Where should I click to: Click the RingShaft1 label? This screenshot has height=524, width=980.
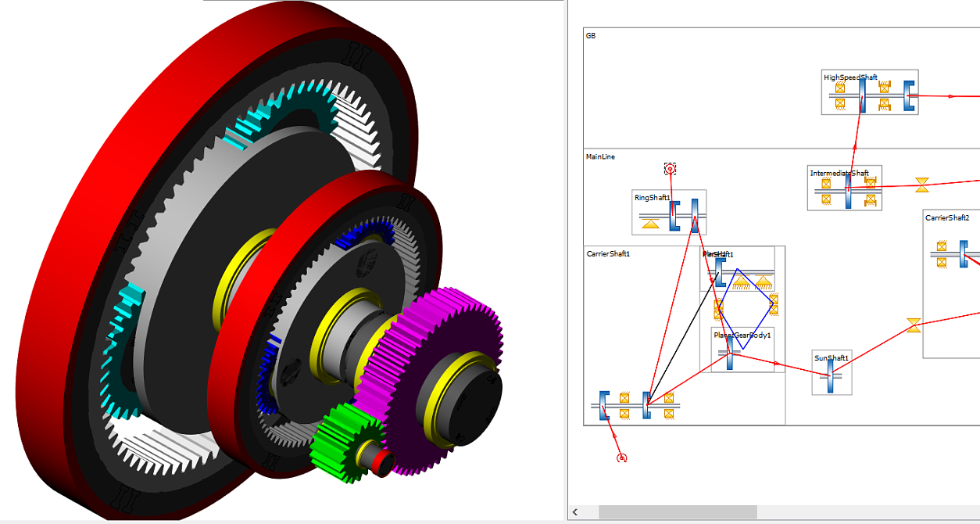pos(653,198)
